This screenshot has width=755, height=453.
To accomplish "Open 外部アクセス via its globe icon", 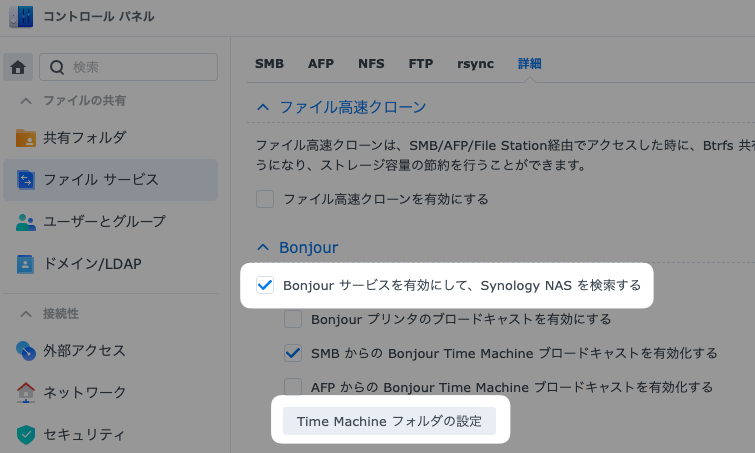I will point(26,350).
